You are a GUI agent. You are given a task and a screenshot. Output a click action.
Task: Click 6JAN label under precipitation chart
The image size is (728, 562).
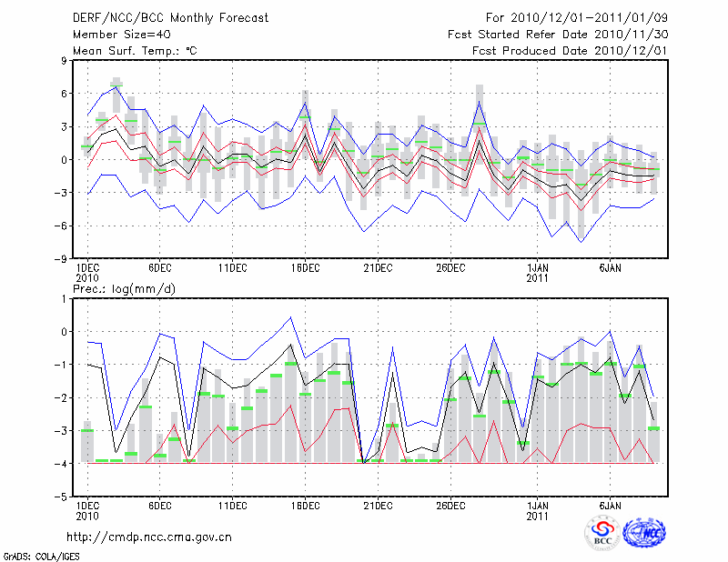tap(611, 506)
